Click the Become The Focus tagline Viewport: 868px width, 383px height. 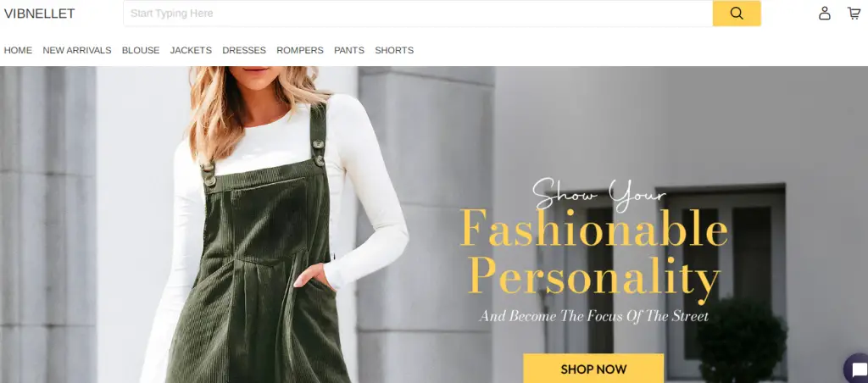pos(593,317)
